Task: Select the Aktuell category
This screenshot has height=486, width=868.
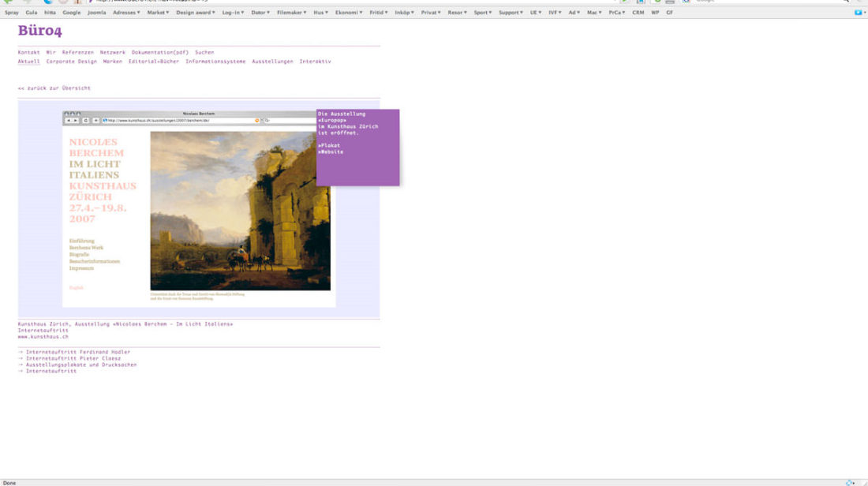Action: pyautogui.click(x=28, y=62)
